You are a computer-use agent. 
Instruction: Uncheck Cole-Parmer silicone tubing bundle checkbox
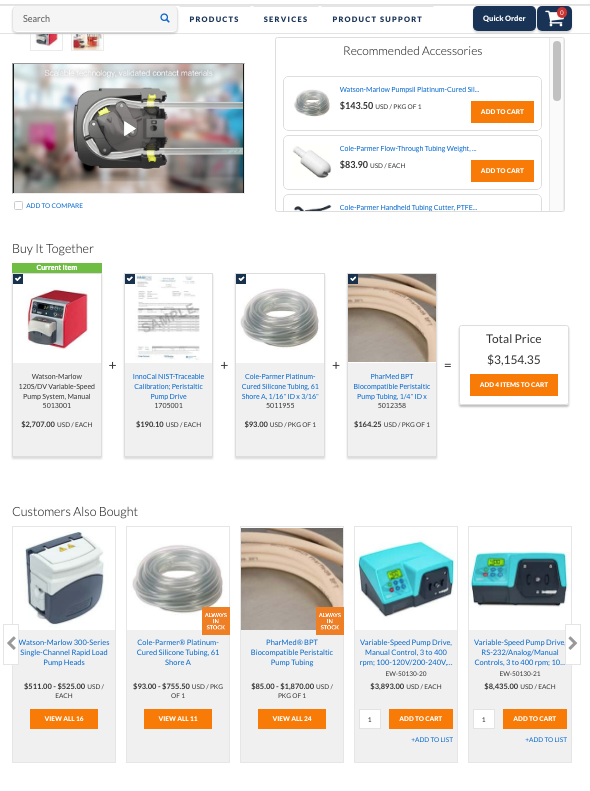pos(241,278)
